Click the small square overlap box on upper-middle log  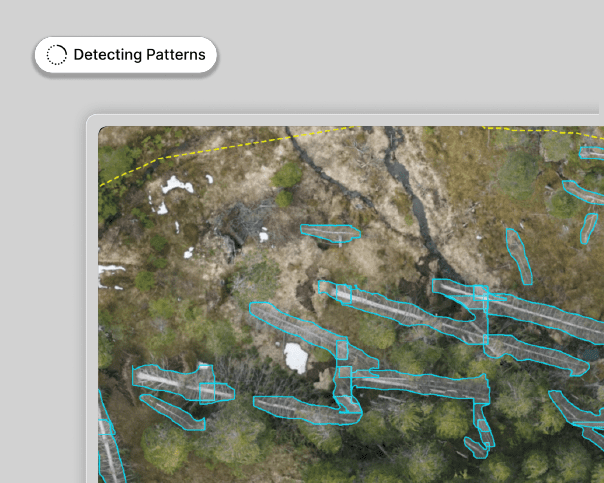coord(343,292)
